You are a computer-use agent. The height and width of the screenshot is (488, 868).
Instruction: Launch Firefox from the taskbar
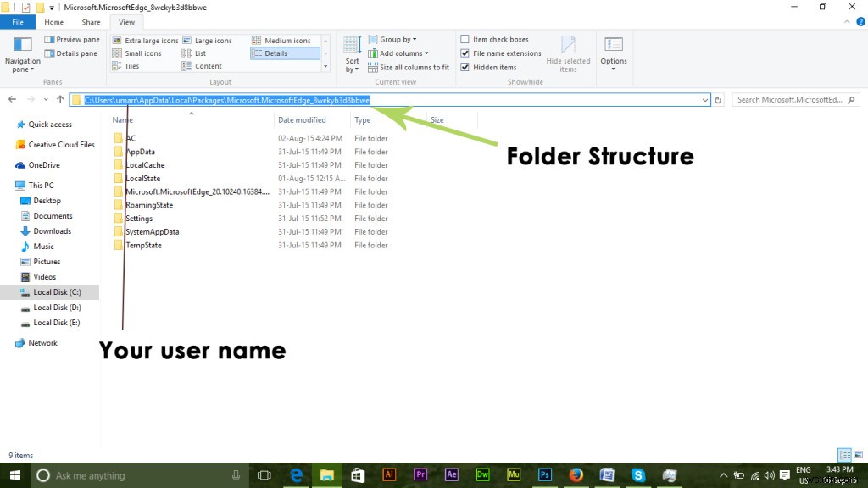tap(575, 474)
